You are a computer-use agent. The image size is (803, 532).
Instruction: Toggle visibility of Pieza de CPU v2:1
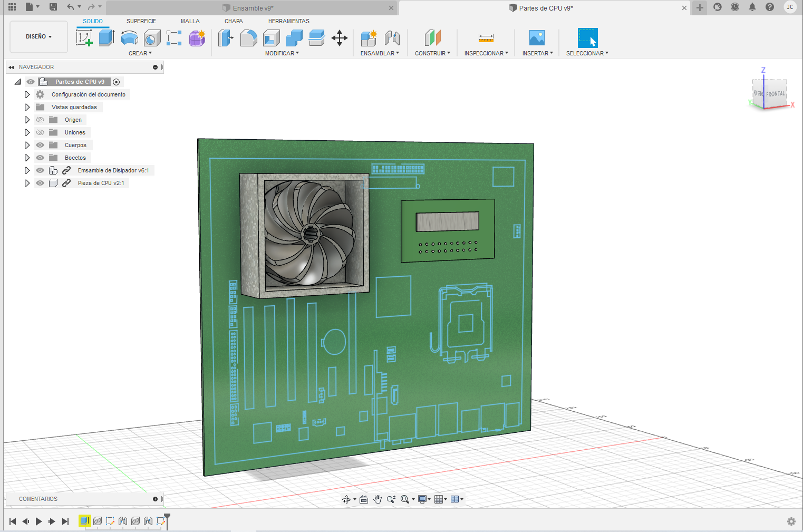pos(40,183)
